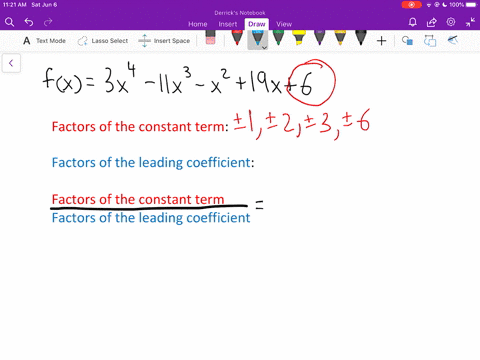Click the numerator "Factors of the constant term"
480x360 pixels.
(138, 199)
